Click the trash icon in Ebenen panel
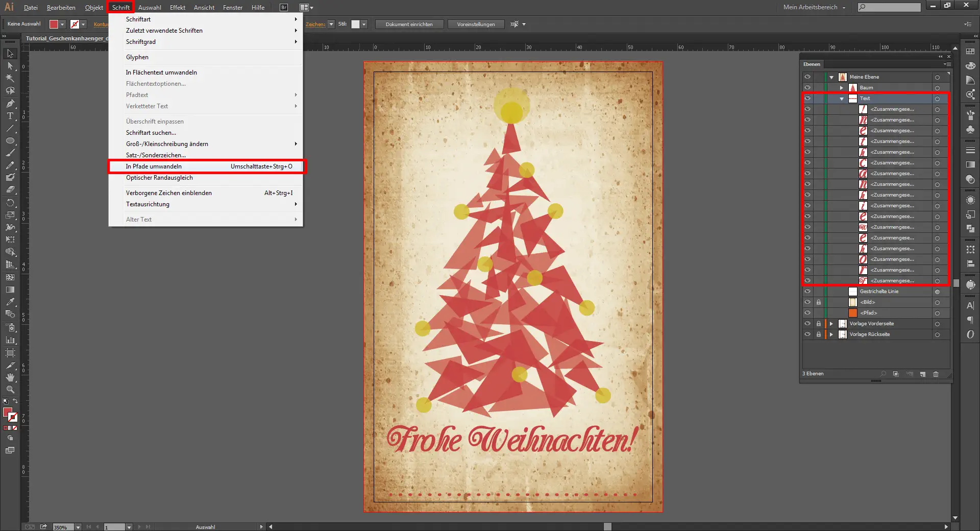This screenshot has width=980, height=531. [x=936, y=374]
